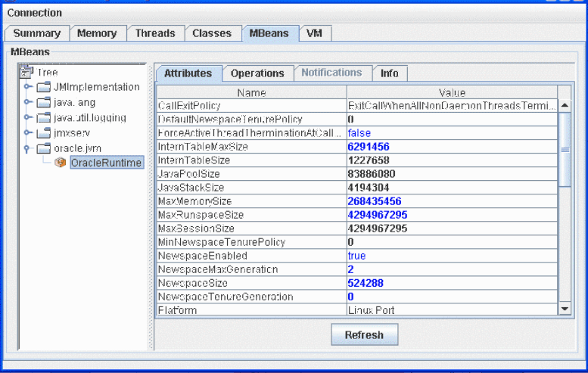The image size is (588, 373).
Task: Select the MBeans tab
Action: (x=269, y=33)
